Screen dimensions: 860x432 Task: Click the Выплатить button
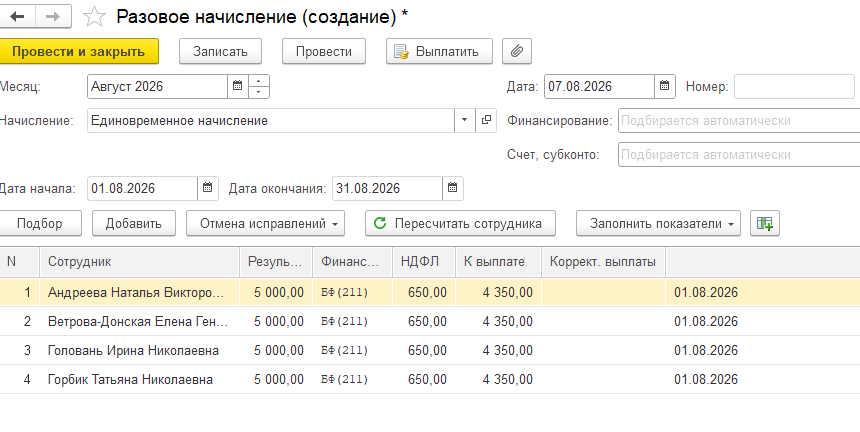tap(439, 52)
